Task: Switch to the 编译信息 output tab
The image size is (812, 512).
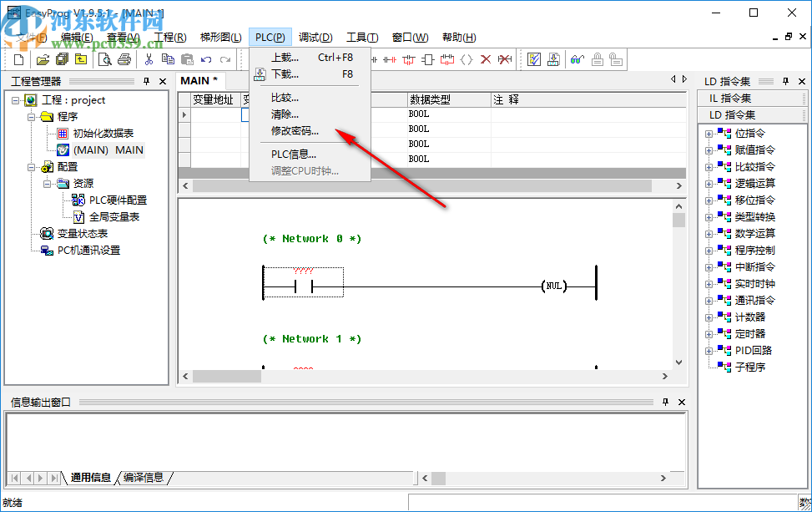Action: click(144, 477)
